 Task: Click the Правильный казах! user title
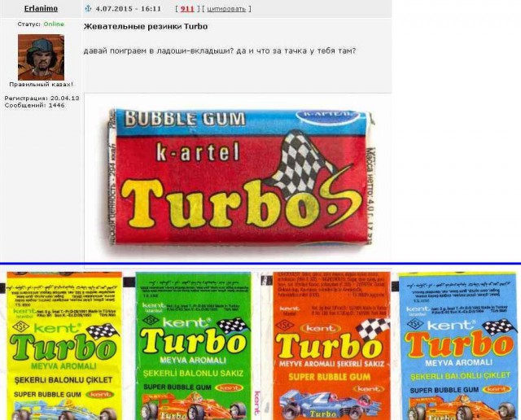click(42, 85)
